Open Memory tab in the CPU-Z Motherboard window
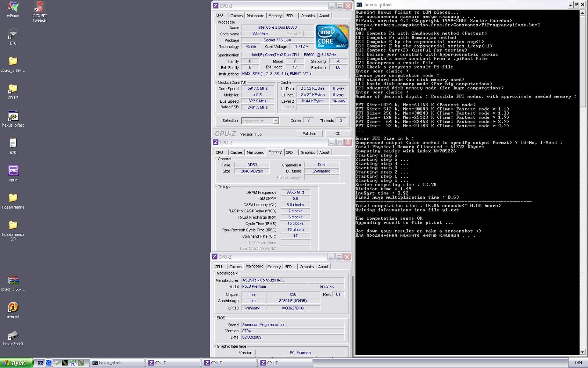Screen dimensions: 588x368 (274, 267)
